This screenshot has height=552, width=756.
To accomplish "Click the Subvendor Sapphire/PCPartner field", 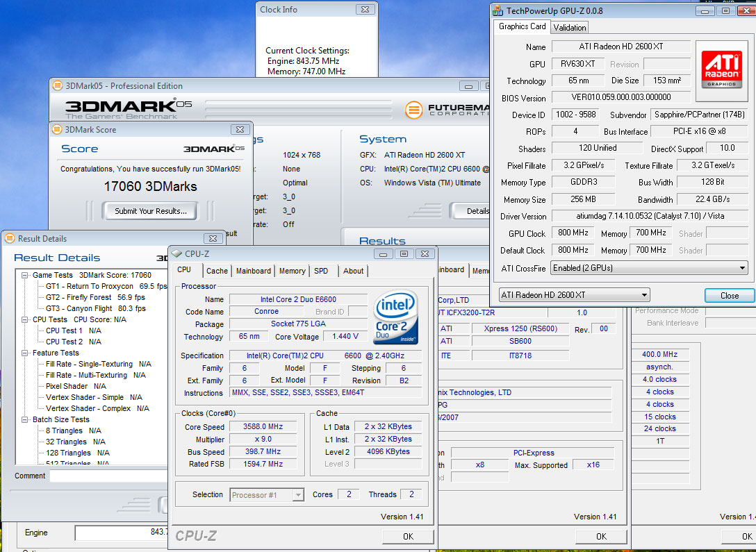I will click(699, 115).
